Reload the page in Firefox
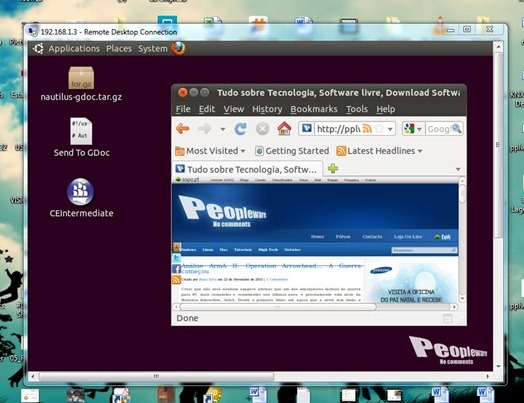The height and width of the screenshot is (403, 524). coord(240,129)
